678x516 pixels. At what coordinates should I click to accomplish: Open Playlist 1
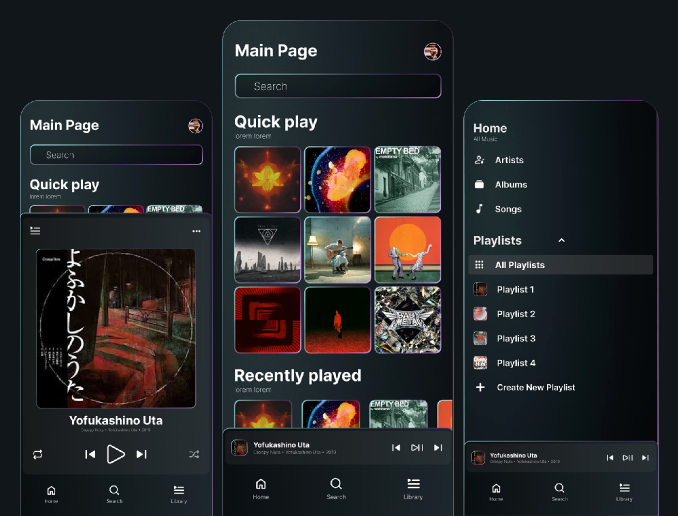pyautogui.click(x=504, y=289)
